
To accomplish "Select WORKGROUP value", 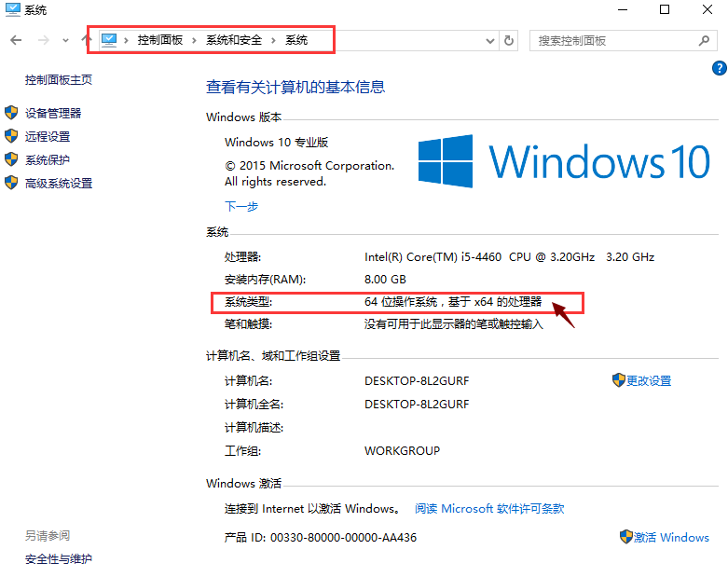I will click(x=402, y=451).
